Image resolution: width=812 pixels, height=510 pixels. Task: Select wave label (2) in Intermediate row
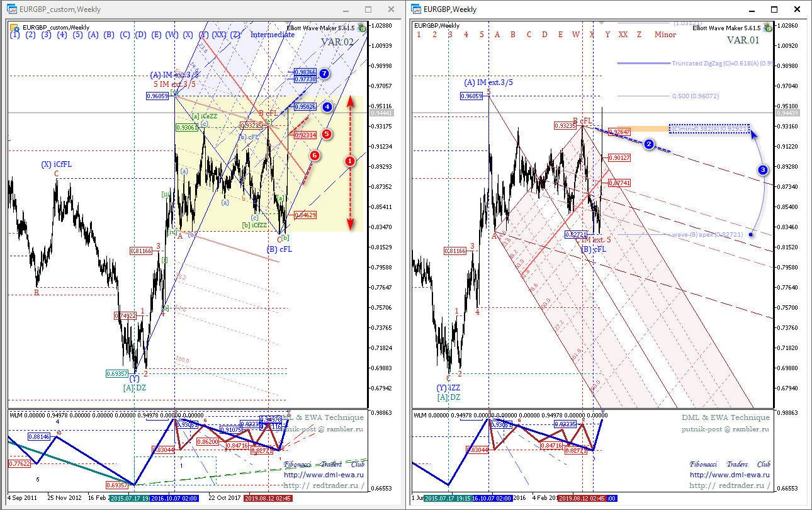30,35
